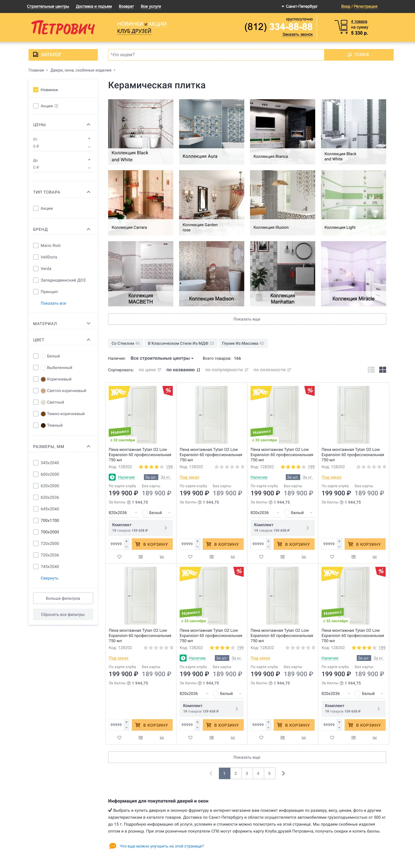Go to next page arrow in pagination
This screenshot has width=415, height=868.
(x=283, y=773)
